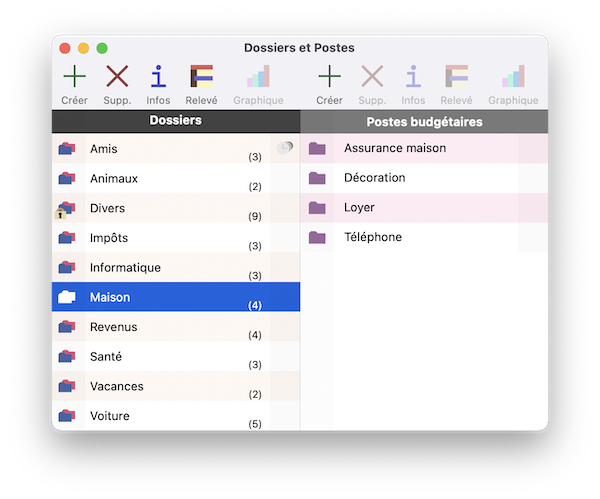Click the purple folder icon for Décoration
This screenshot has height=499, width=600.
[317, 178]
